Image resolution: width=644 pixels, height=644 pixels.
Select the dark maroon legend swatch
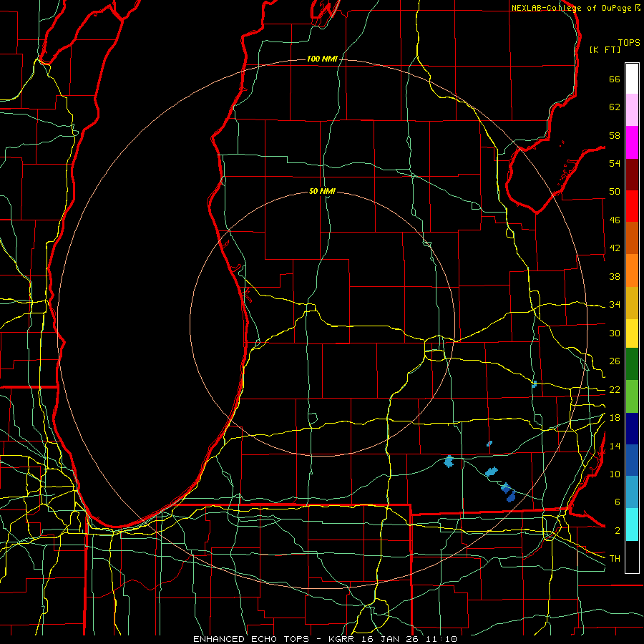[x=632, y=175]
